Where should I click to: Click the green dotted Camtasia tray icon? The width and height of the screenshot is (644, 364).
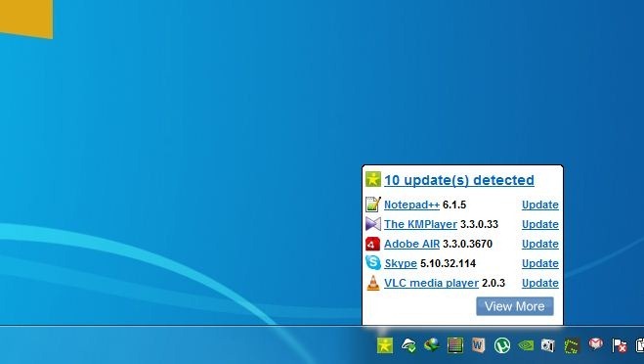pyautogui.click(x=572, y=345)
